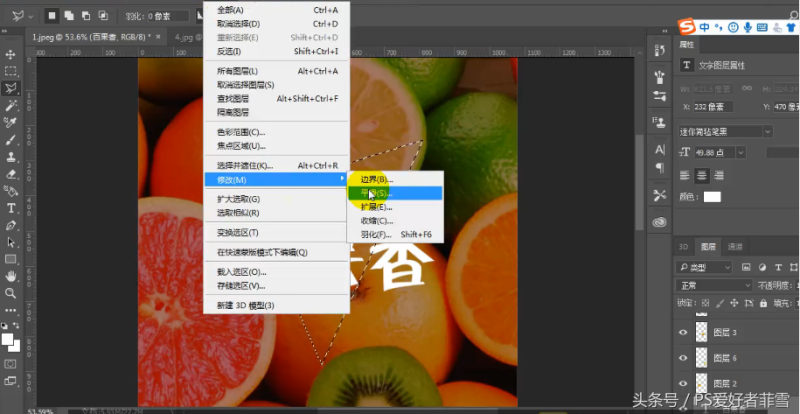The image size is (800, 414).
Task: Switch to the 通道 channels tab
Action: [x=735, y=247]
